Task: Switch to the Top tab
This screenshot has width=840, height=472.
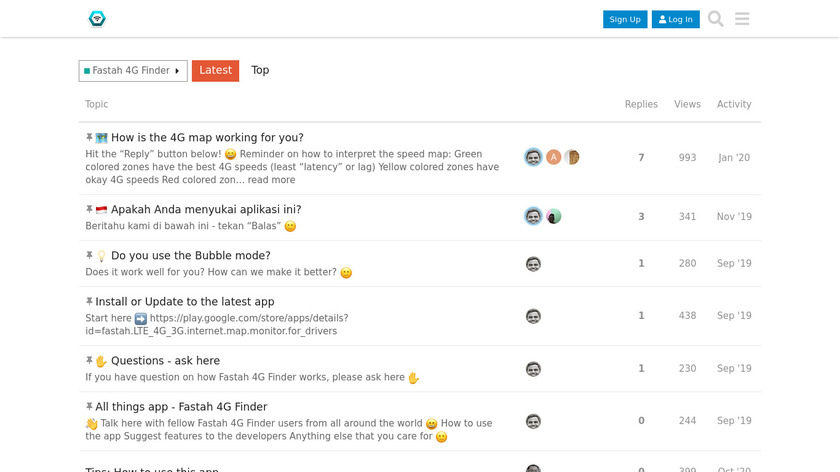Action: (260, 70)
